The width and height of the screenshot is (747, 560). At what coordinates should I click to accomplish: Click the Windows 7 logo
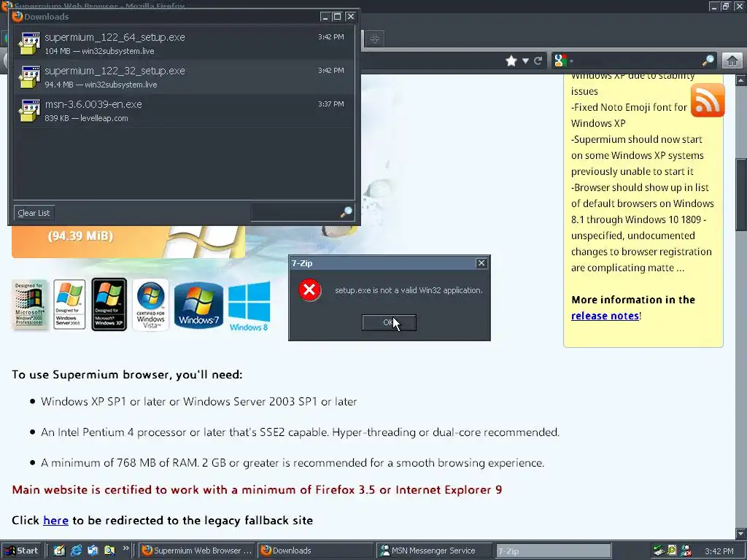click(198, 306)
